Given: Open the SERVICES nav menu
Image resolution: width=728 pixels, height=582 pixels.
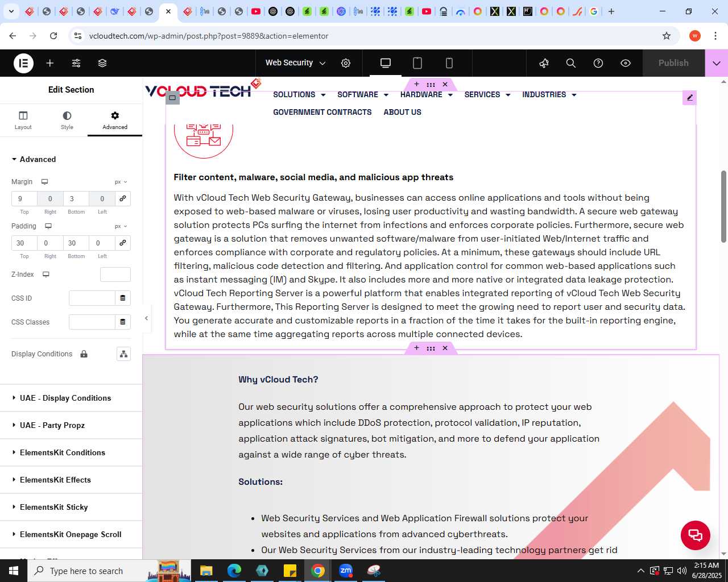Looking at the screenshot, I should point(487,95).
